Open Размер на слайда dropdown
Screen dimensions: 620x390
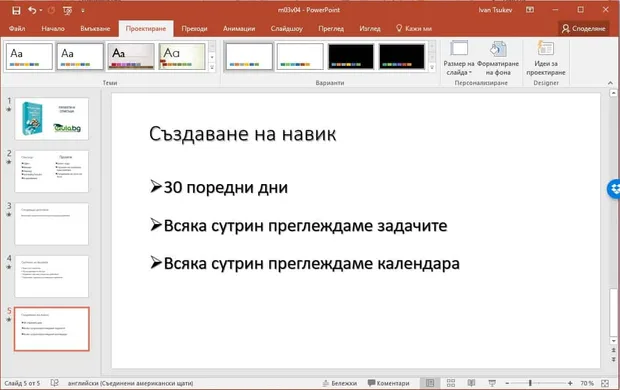point(459,58)
